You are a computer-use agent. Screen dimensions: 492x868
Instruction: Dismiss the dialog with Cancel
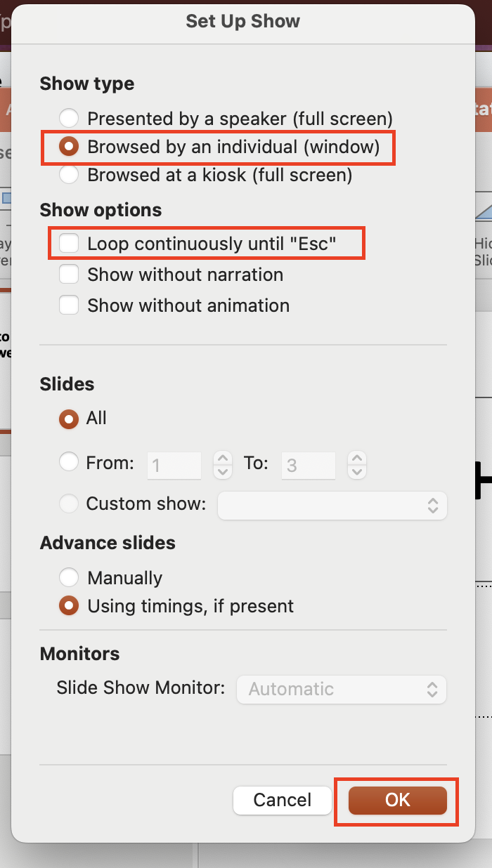(282, 800)
